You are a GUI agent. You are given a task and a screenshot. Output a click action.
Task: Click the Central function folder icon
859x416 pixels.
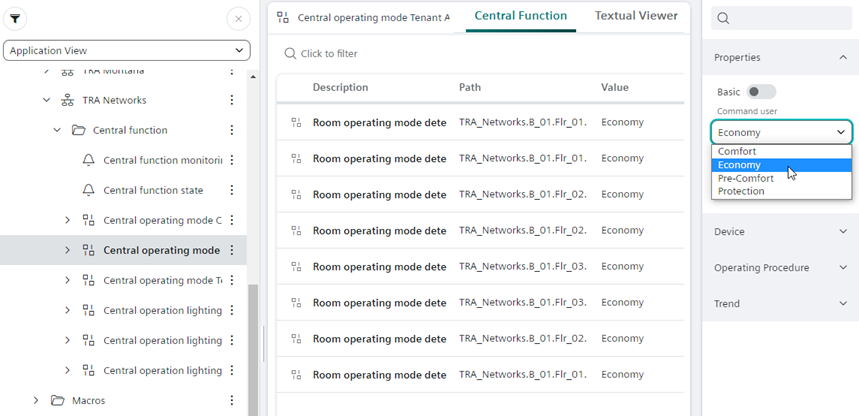(78, 130)
